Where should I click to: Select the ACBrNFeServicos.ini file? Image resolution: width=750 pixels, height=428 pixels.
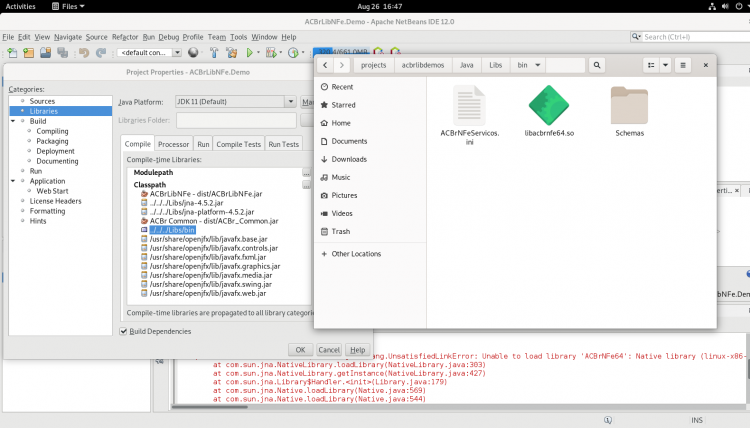point(469,115)
